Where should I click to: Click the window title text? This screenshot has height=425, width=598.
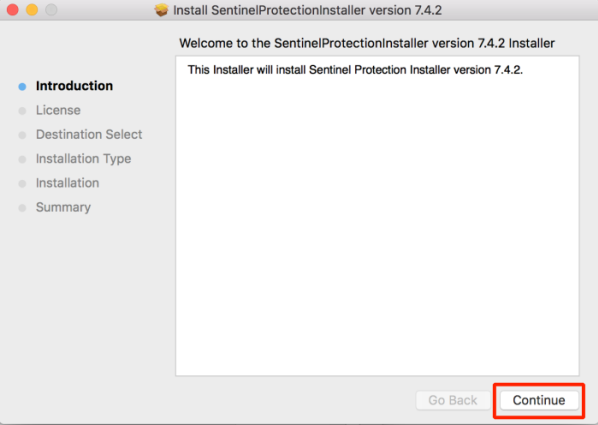point(307,10)
